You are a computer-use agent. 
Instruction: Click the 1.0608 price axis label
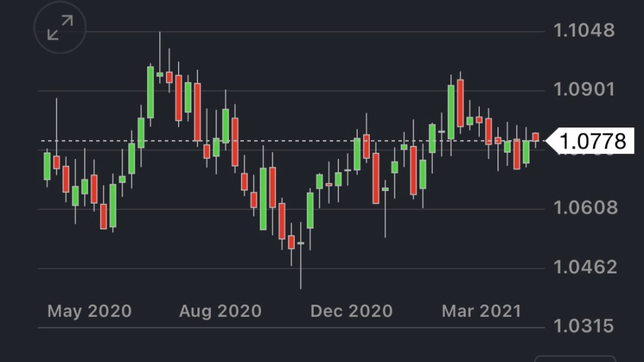584,207
